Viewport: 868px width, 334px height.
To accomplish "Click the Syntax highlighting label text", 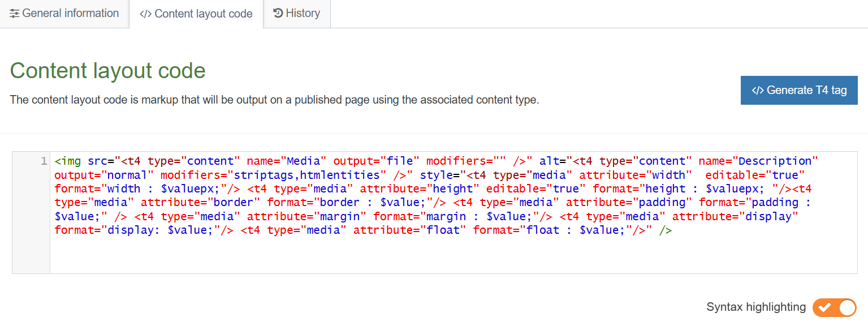I will [x=755, y=307].
